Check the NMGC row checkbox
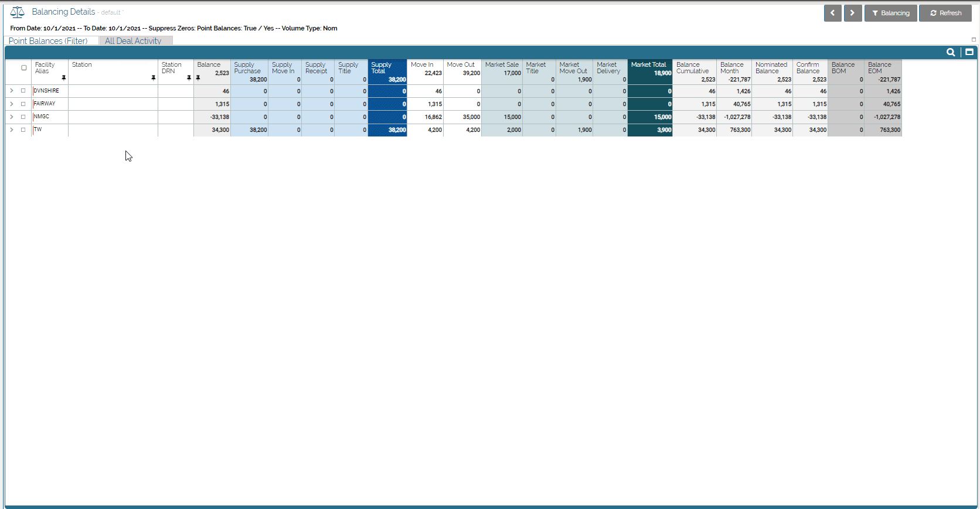The height and width of the screenshot is (509, 980). coord(23,117)
